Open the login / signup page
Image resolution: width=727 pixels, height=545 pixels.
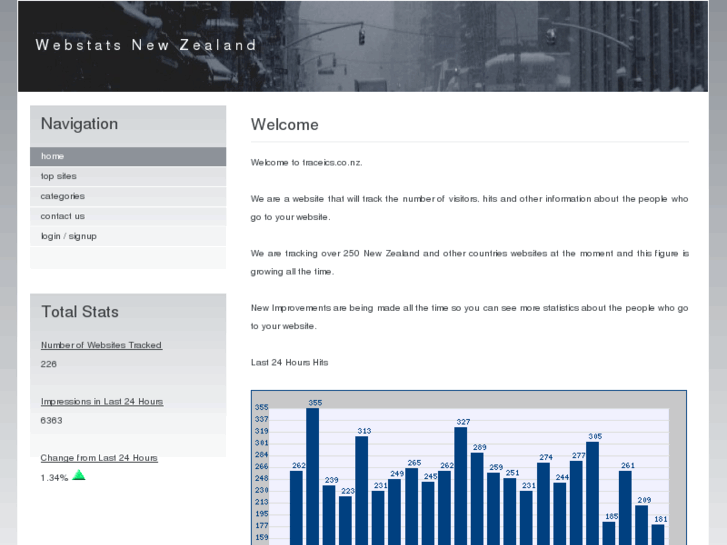pyautogui.click(x=128, y=236)
